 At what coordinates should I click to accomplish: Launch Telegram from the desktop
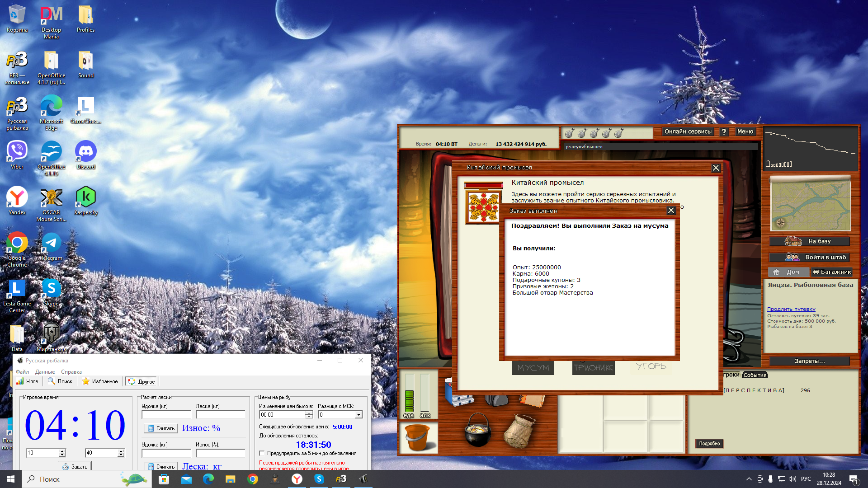(52, 246)
